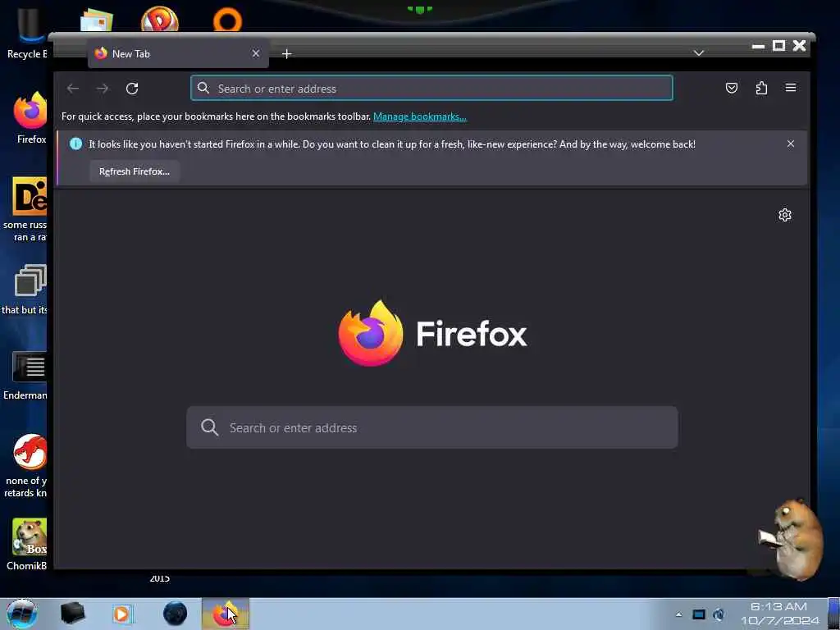Dismiss the welcome back notification bar

pos(791,144)
